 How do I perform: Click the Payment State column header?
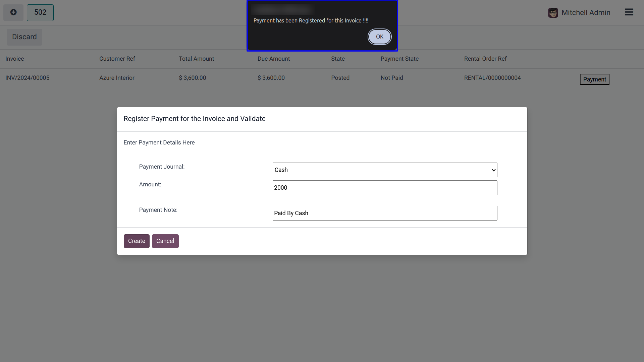399,59
